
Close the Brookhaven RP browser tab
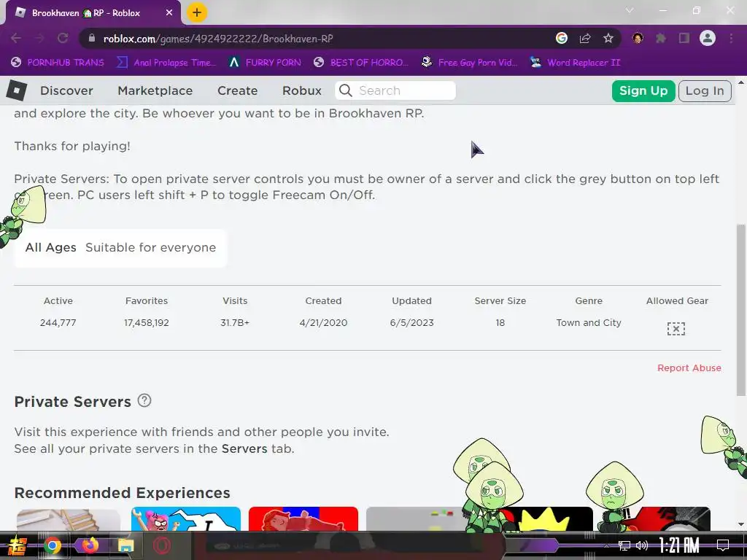point(169,13)
